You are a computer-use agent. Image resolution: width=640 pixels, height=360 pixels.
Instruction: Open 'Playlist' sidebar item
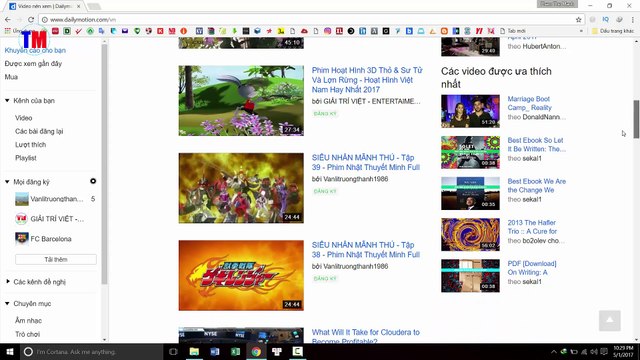26,158
